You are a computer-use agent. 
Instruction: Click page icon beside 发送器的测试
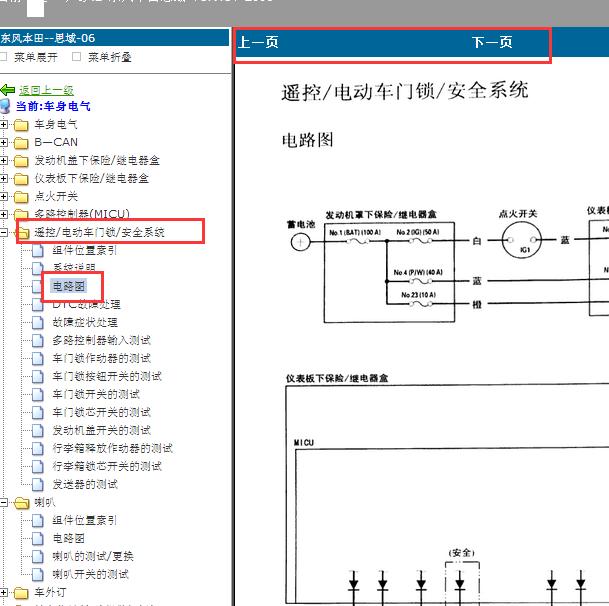(x=38, y=484)
